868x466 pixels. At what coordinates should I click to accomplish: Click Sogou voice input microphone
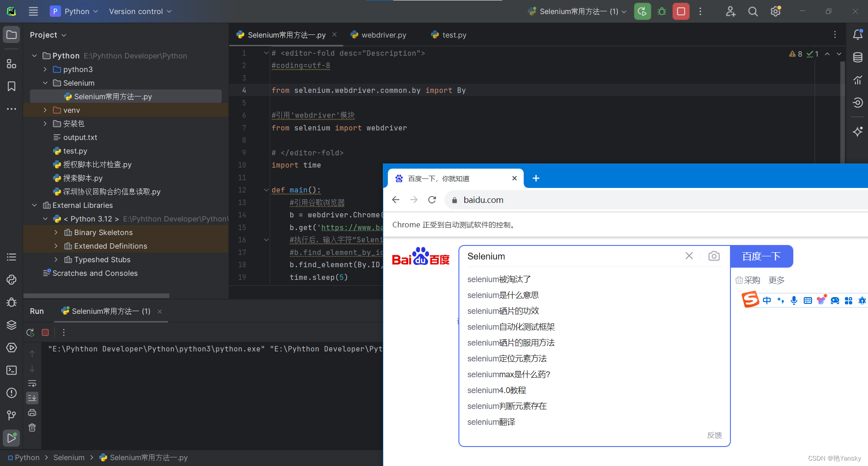click(794, 300)
